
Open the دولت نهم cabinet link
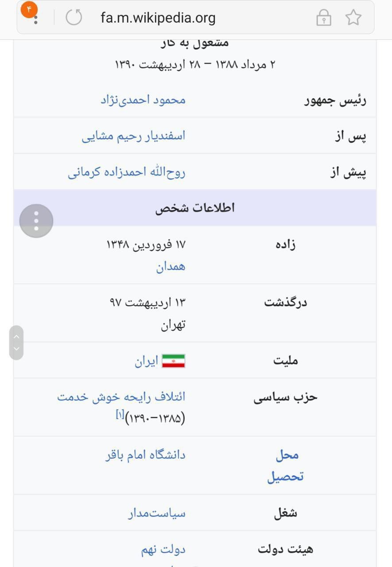click(x=163, y=550)
